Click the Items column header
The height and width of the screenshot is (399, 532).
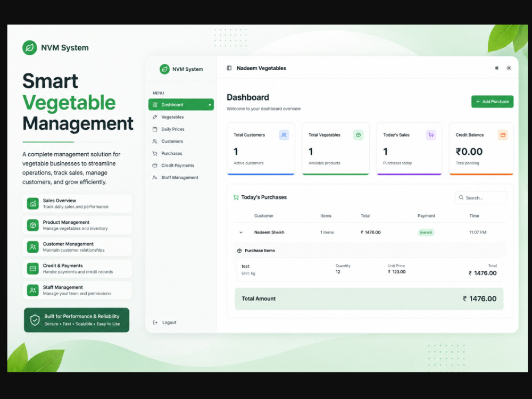click(x=326, y=216)
